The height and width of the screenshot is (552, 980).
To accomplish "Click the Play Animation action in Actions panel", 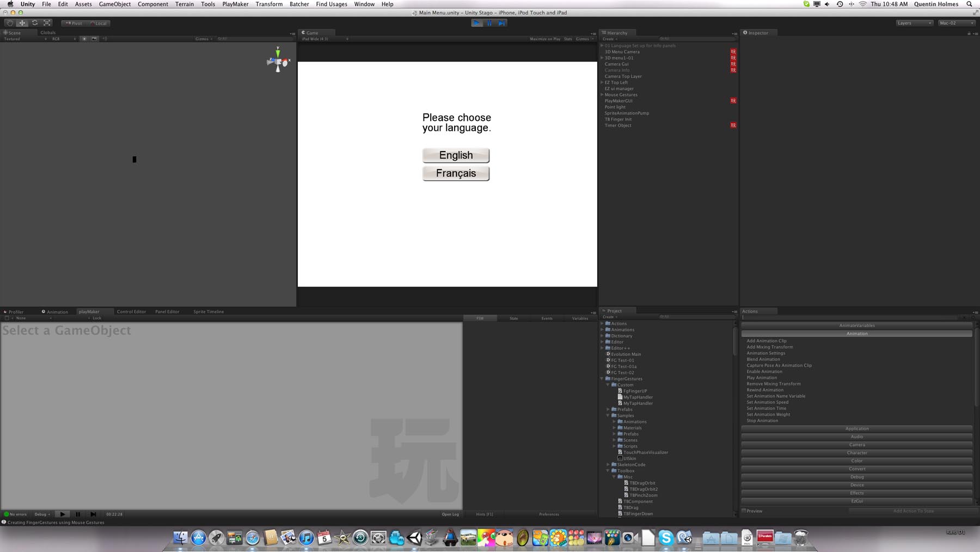I will [762, 377].
